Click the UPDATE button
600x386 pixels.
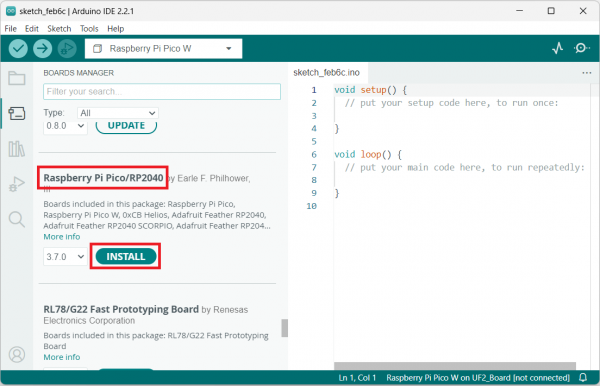pos(126,127)
